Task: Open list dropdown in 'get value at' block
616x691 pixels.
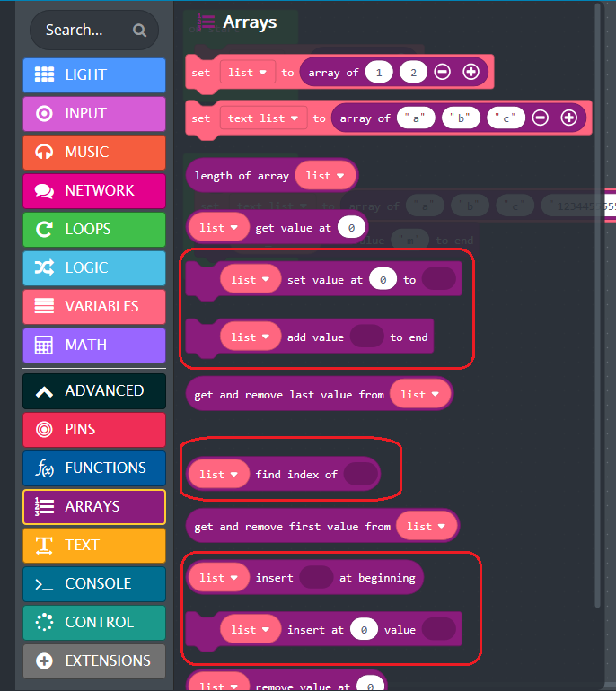Action: coord(219,228)
